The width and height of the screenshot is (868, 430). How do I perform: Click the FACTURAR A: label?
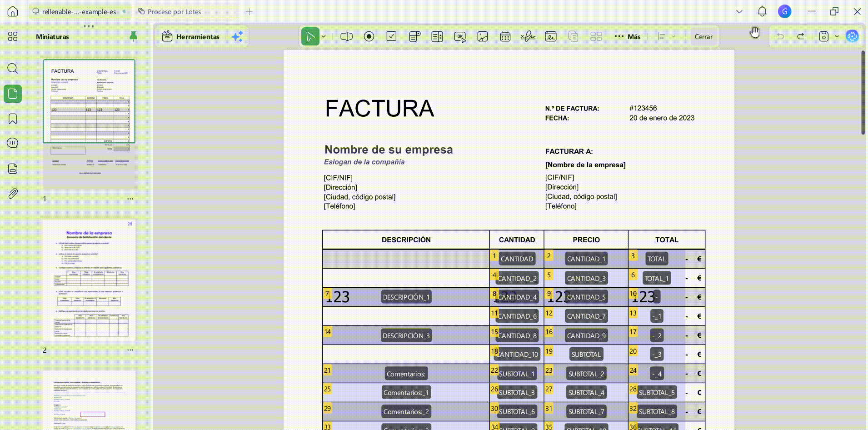(x=569, y=151)
